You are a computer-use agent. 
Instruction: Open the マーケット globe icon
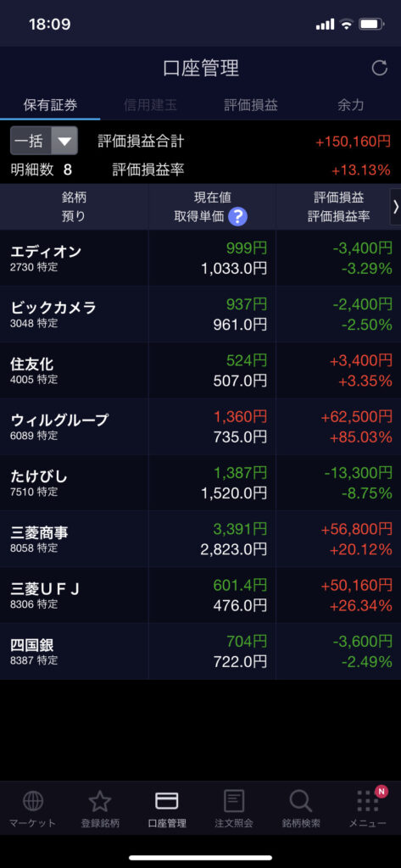point(33,800)
